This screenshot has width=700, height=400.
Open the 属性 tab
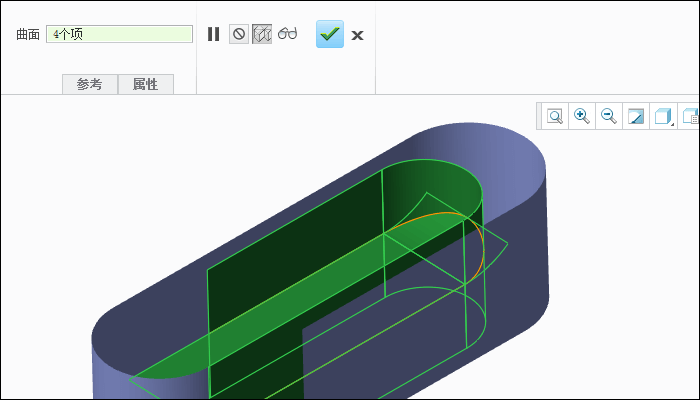pos(146,84)
